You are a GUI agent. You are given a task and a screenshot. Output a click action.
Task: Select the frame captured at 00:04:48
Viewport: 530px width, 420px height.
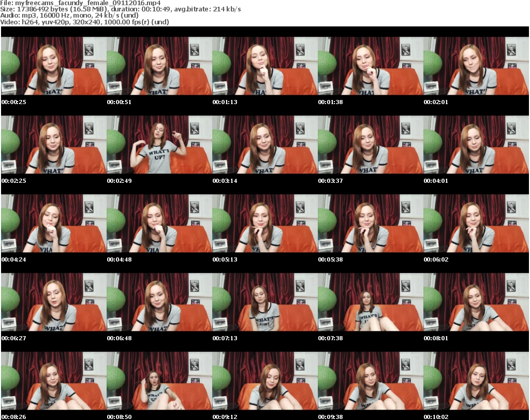[159, 224]
